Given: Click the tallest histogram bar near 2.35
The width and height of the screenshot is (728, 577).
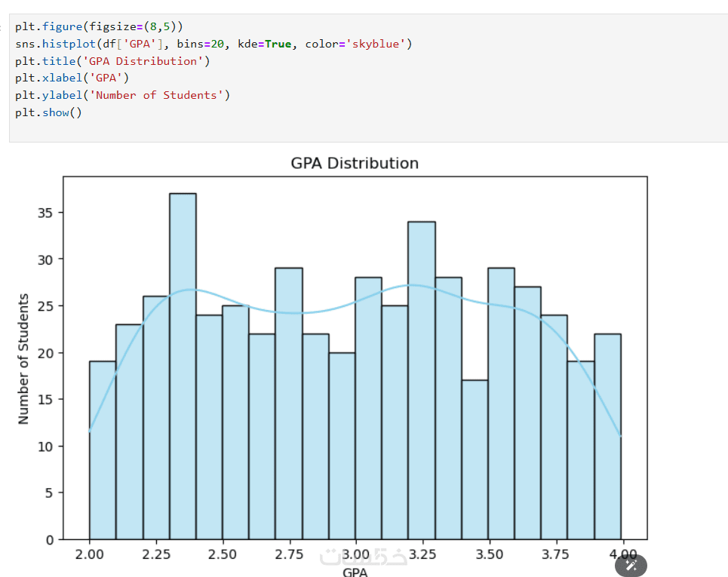Looking at the screenshot, I should coord(183,367).
